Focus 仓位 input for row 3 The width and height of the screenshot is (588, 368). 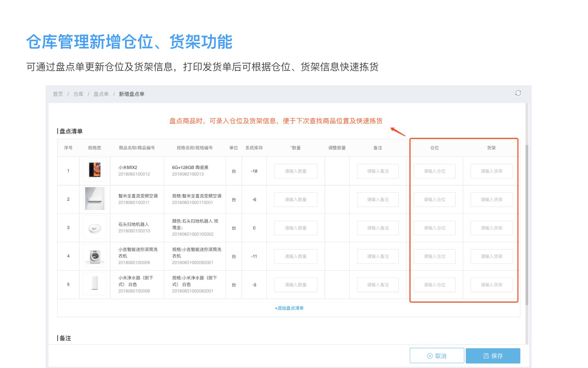(x=434, y=228)
